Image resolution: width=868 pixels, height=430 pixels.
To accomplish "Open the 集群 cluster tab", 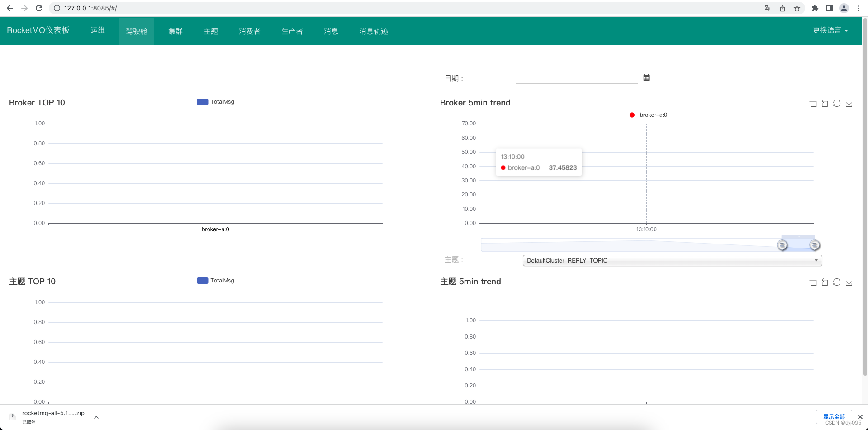I will click(x=175, y=31).
